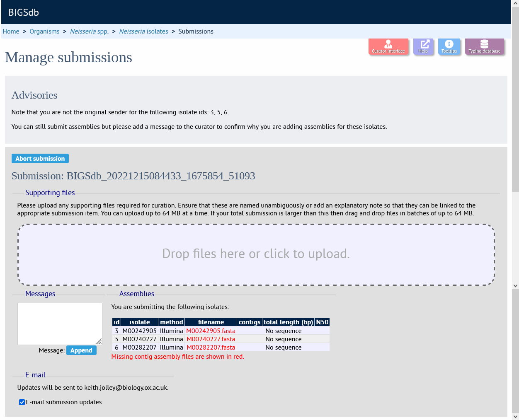
Task: Click the BIGSdb header title
Action: pyautogui.click(x=24, y=12)
